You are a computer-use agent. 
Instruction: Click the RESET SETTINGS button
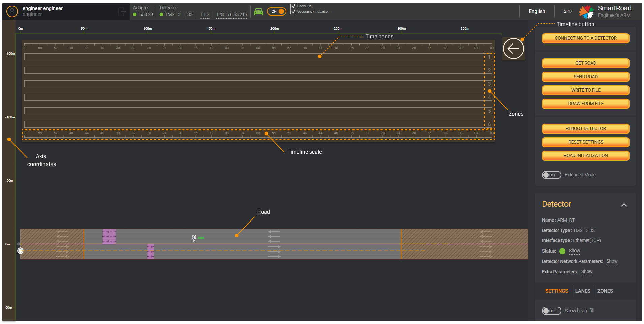(x=585, y=142)
